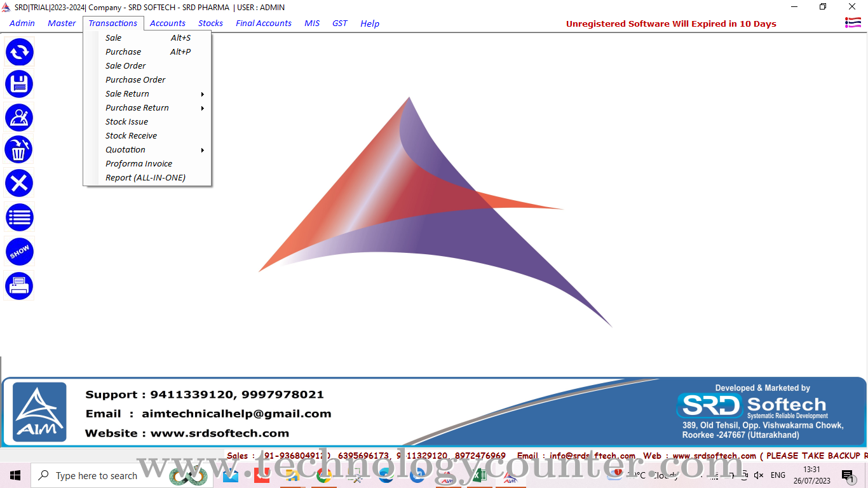Select Purchase menu entry
The image size is (868, 488).
pos(147,52)
